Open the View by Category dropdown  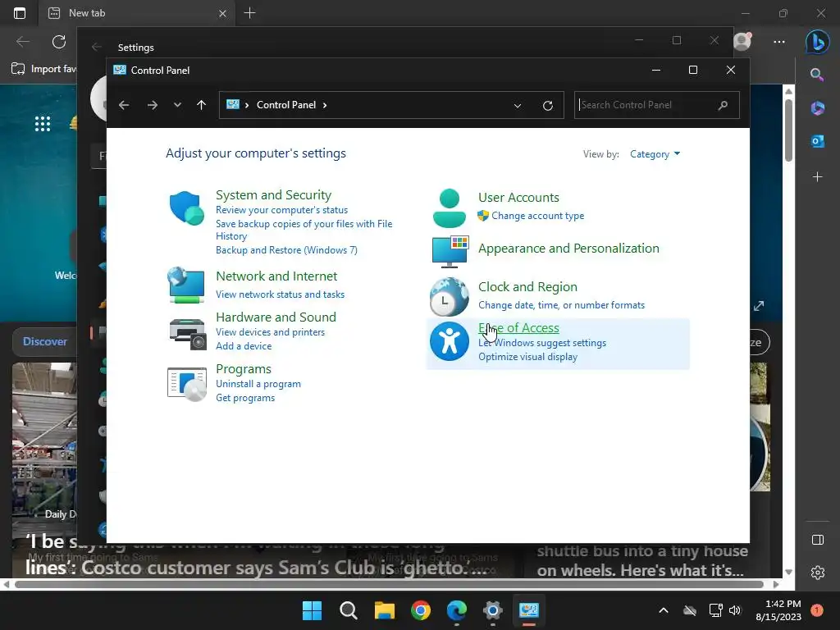tap(655, 154)
